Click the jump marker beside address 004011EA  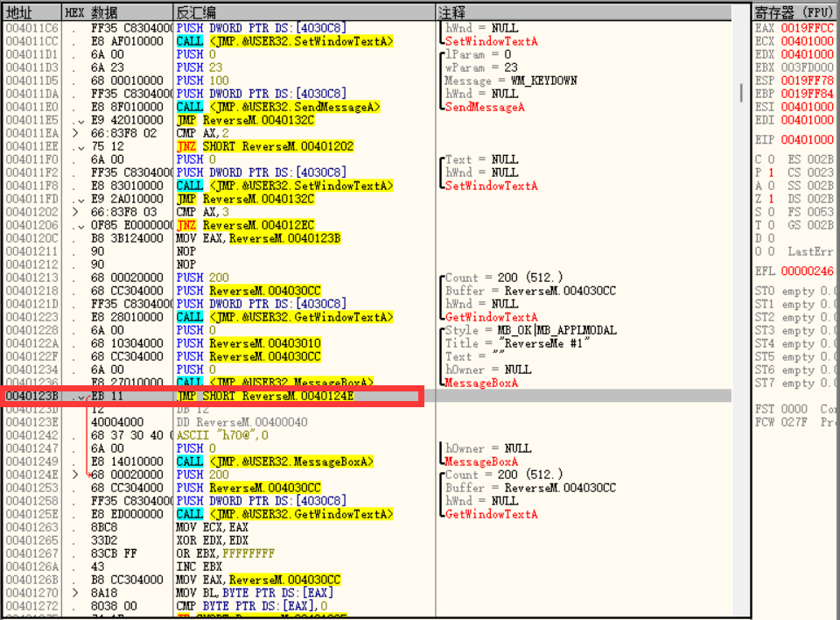coord(75,134)
